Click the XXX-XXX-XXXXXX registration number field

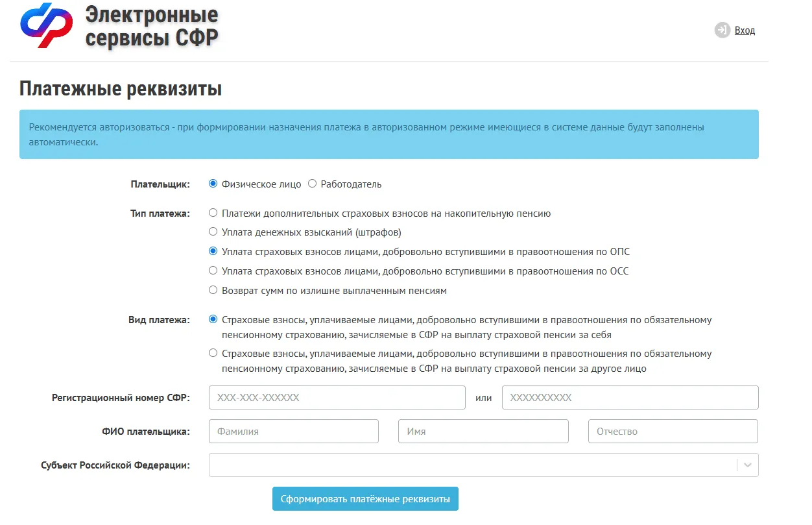tap(337, 398)
